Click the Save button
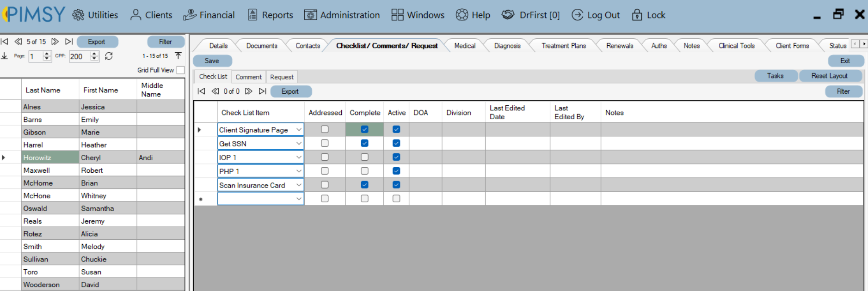 pos(212,61)
